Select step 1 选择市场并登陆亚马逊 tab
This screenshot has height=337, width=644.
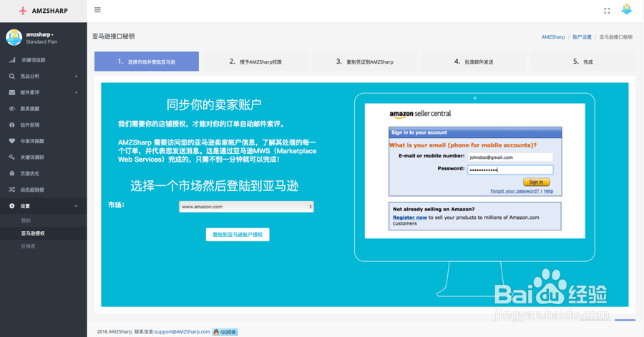tap(147, 62)
